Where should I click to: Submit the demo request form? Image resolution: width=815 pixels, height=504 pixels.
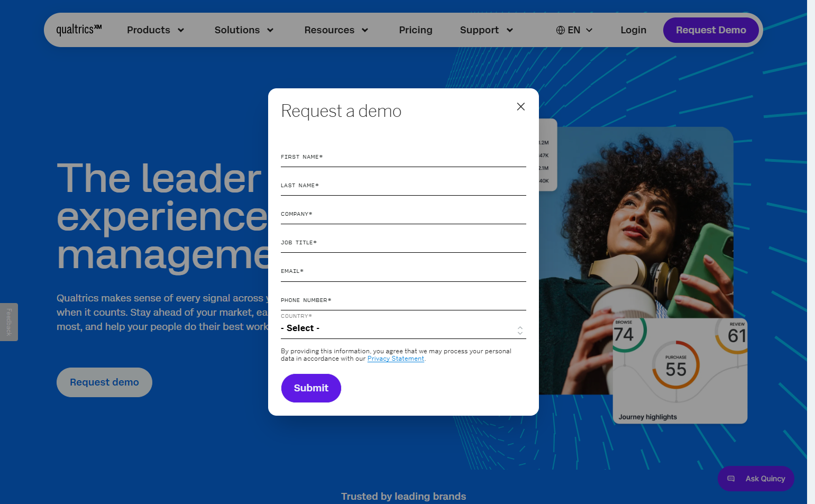point(311,388)
